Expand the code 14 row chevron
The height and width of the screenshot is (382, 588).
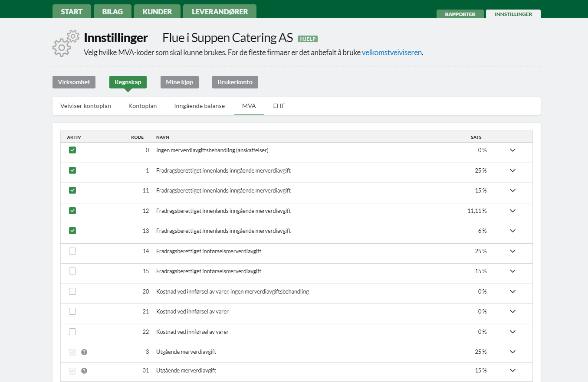tap(512, 251)
